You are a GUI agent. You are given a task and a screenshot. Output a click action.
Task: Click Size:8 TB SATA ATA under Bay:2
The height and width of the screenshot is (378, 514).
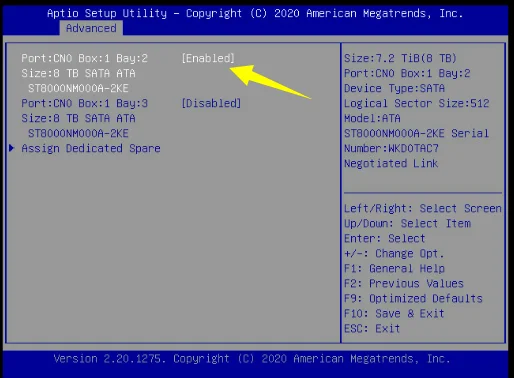(78, 73)
